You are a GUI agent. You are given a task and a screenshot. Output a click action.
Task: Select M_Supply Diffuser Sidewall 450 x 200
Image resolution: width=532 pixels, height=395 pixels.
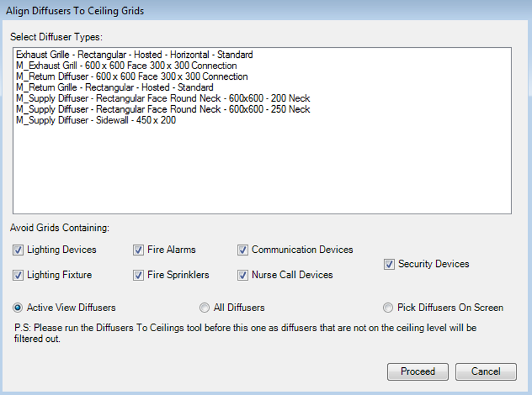[x=96, y=120]
